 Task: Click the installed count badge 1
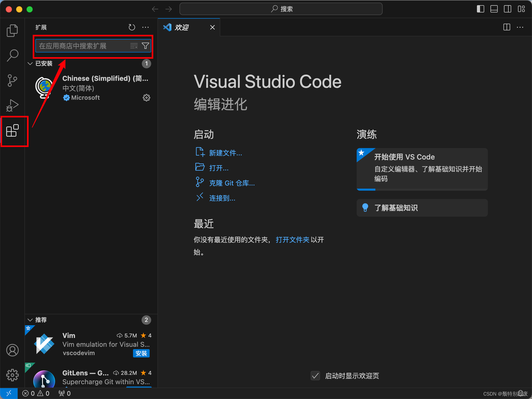(x=147, y=63)
